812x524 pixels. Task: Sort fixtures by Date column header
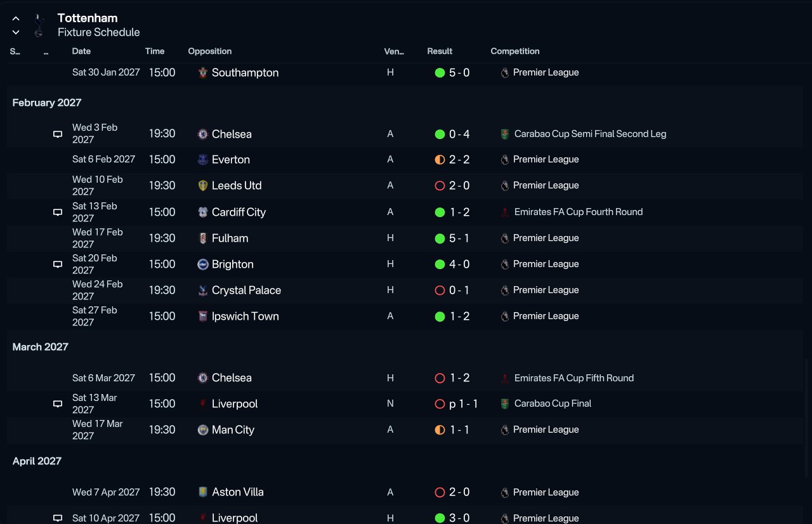click(x=81, y=51)
